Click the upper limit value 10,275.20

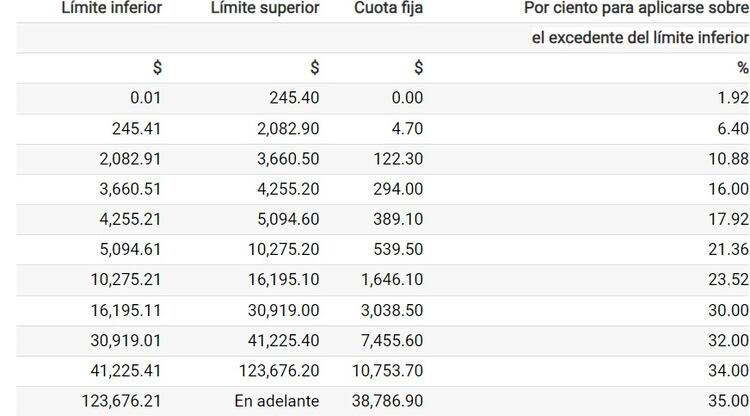(x=281, y=250)
